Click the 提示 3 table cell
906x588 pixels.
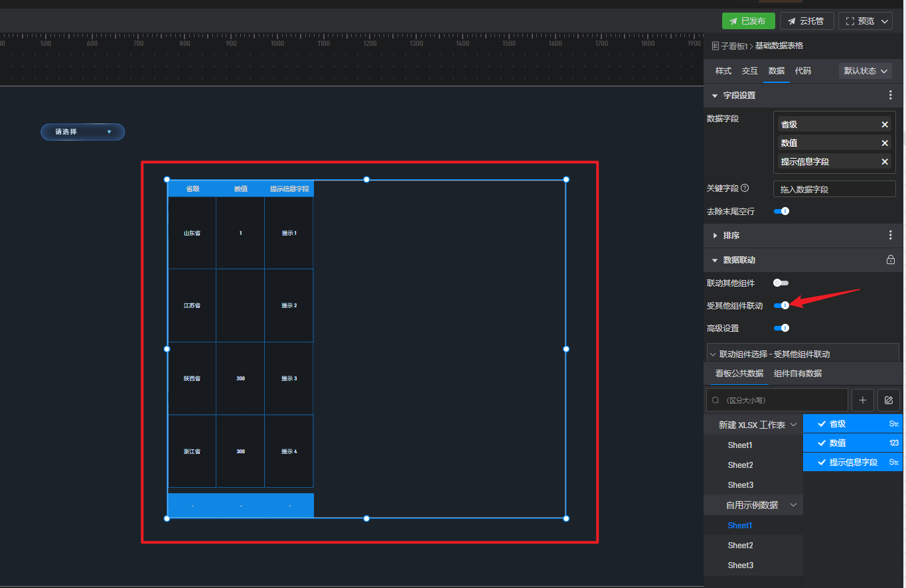(x=289, y=378)
